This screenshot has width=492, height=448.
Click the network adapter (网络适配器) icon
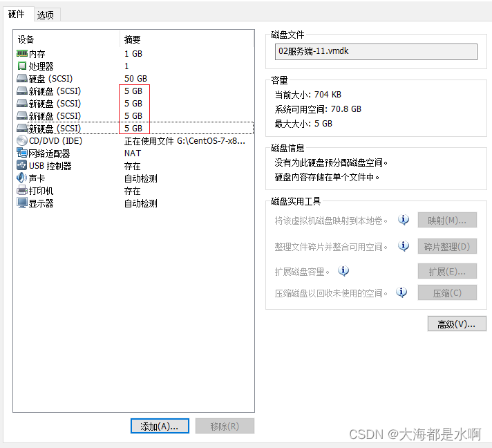click(22, 153)
